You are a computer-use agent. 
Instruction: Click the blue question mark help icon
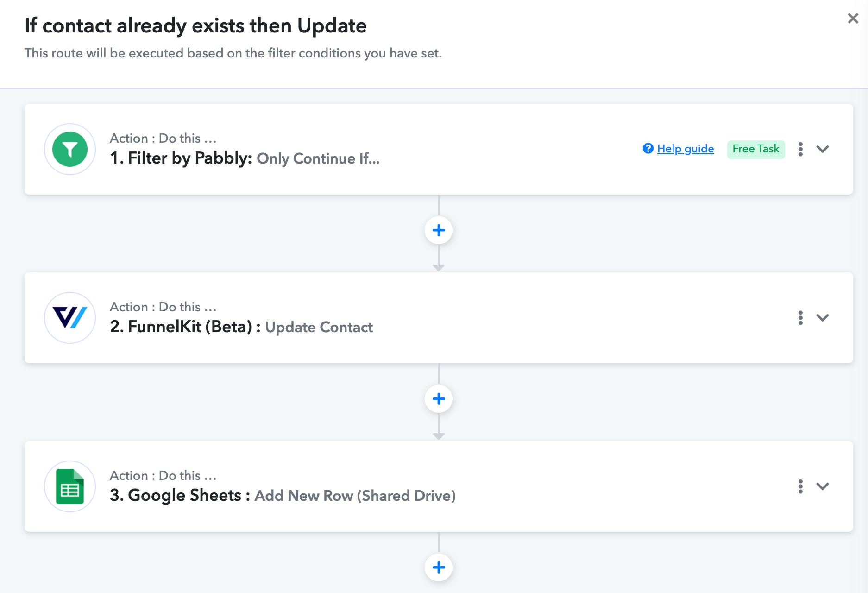[648, 149]
